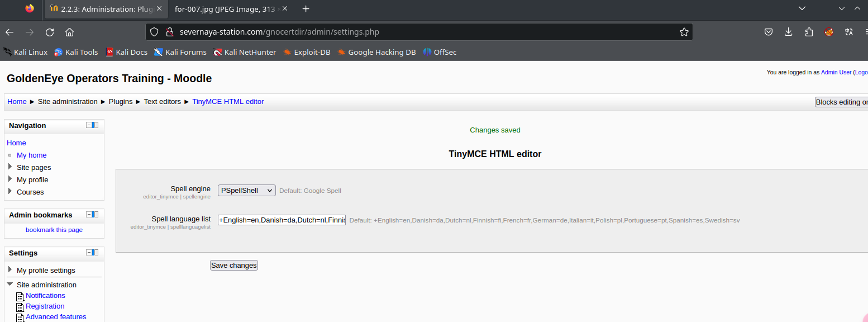Open the Extensions puzzle icon
The image size is (868, 322).
click(x=809, y=32)
